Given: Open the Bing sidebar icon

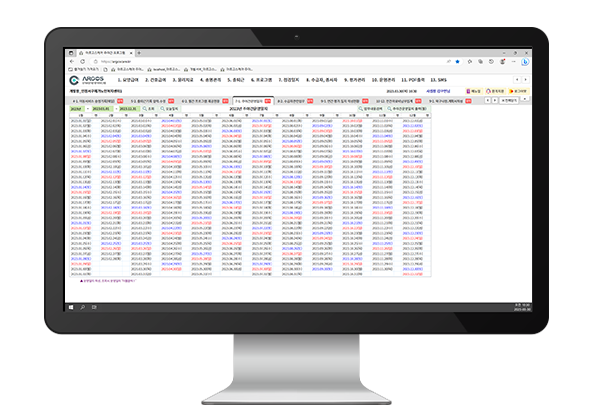Looking at the screenshot, I should [526, 59].
